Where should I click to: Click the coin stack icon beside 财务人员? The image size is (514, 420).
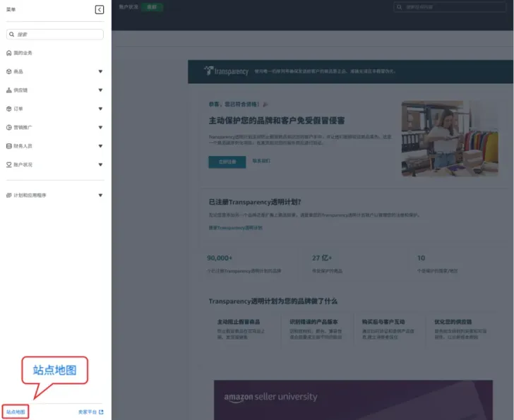(9, 146)
